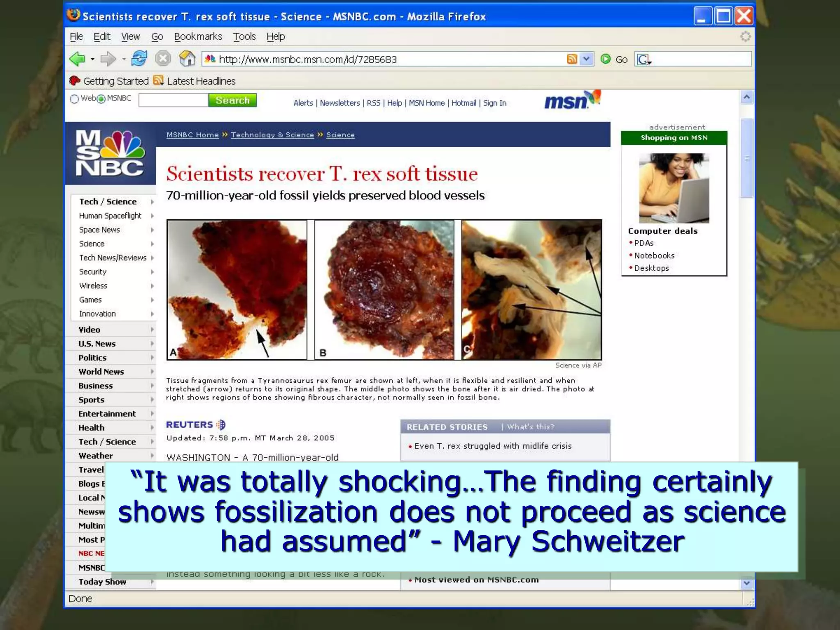Open the Getting Started bookmark
840x630 pixels.
pos(109,81)
